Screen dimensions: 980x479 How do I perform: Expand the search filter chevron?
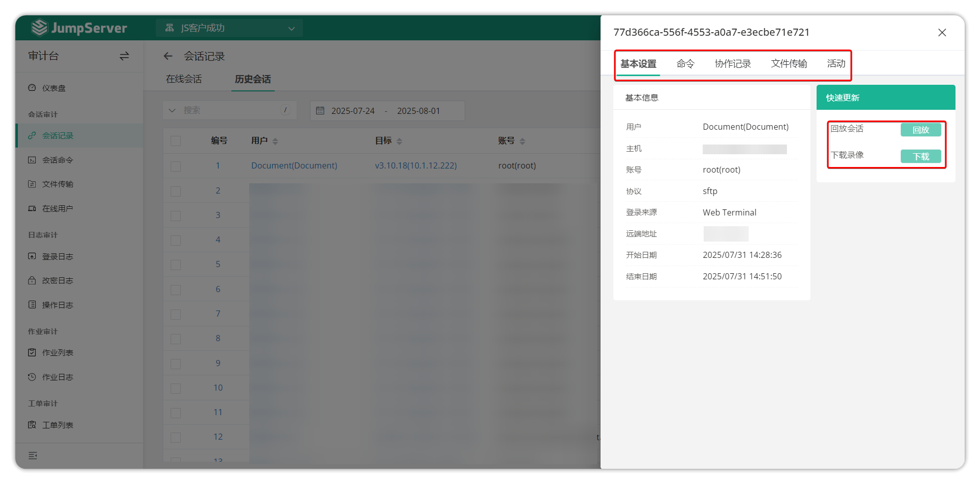point(172,110)
